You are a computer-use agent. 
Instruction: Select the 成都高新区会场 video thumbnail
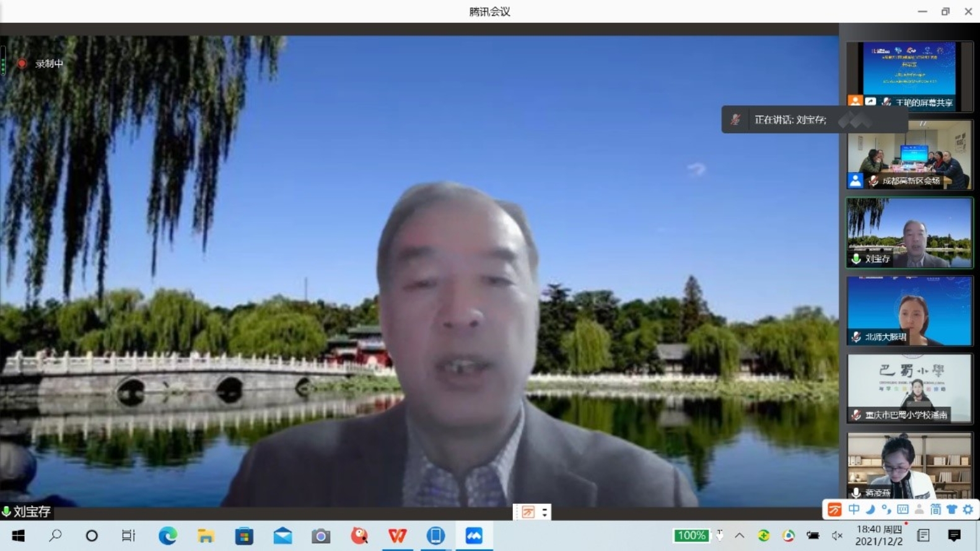909,155
